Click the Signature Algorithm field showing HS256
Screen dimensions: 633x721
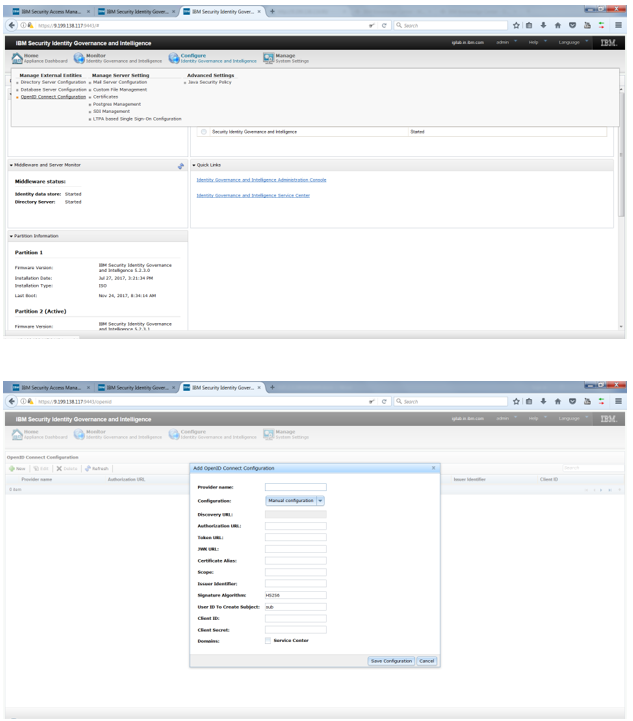(x=296, y=595)
